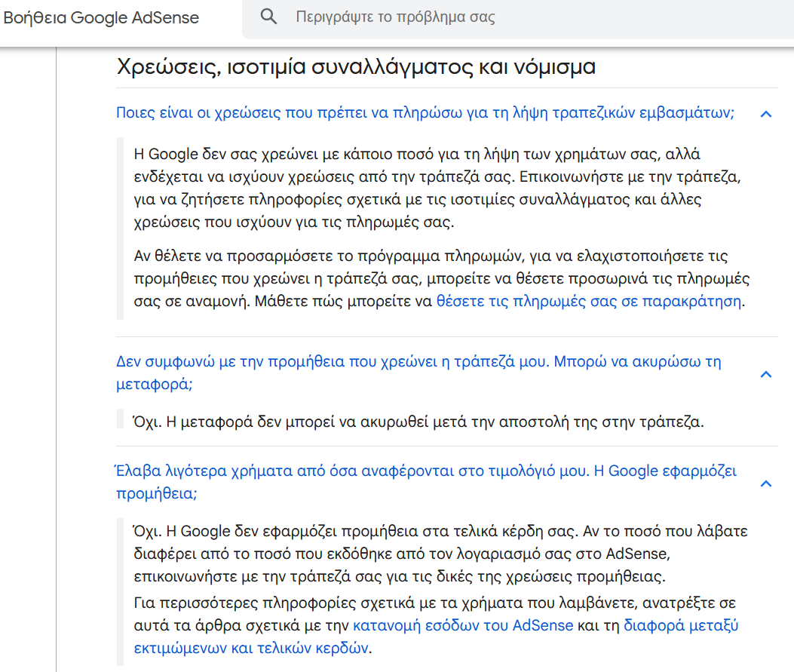Click question 'Ποιες είναι οι χρεώσεις που πρέπει να πληρώσω'
This screenshot has height=672, width=794.
coord(425,112)
